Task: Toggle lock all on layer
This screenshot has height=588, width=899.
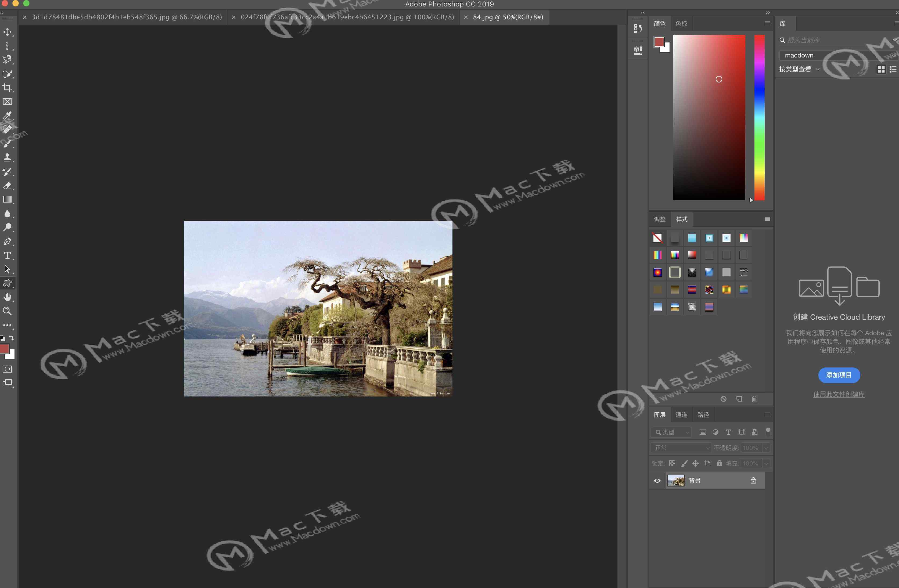Action: tap(719, 463)
